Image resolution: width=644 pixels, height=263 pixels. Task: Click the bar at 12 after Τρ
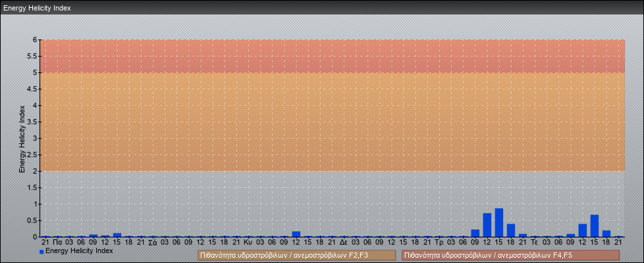click(487, 225)
